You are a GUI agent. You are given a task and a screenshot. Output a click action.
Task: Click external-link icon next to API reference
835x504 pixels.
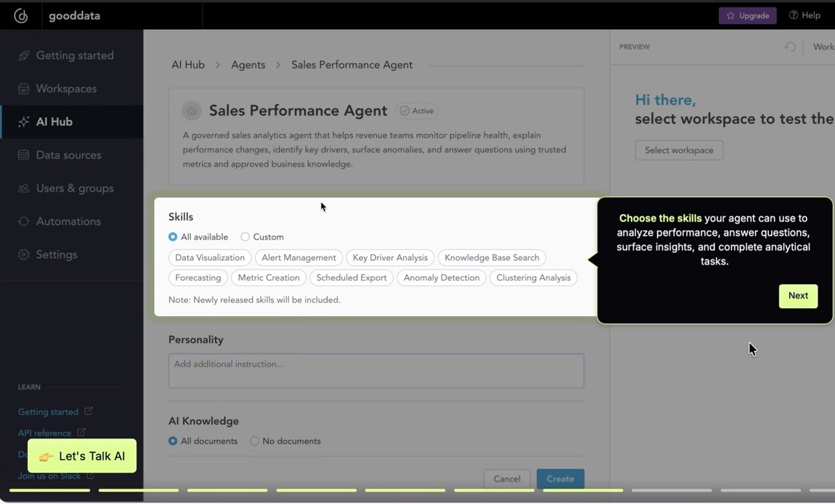point(81,432)
